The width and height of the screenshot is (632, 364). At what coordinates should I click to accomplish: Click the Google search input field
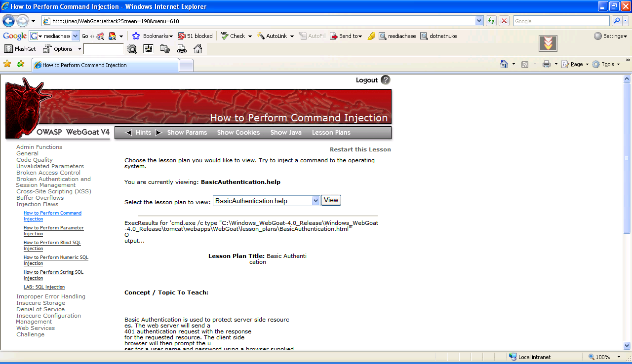[560, 21]
